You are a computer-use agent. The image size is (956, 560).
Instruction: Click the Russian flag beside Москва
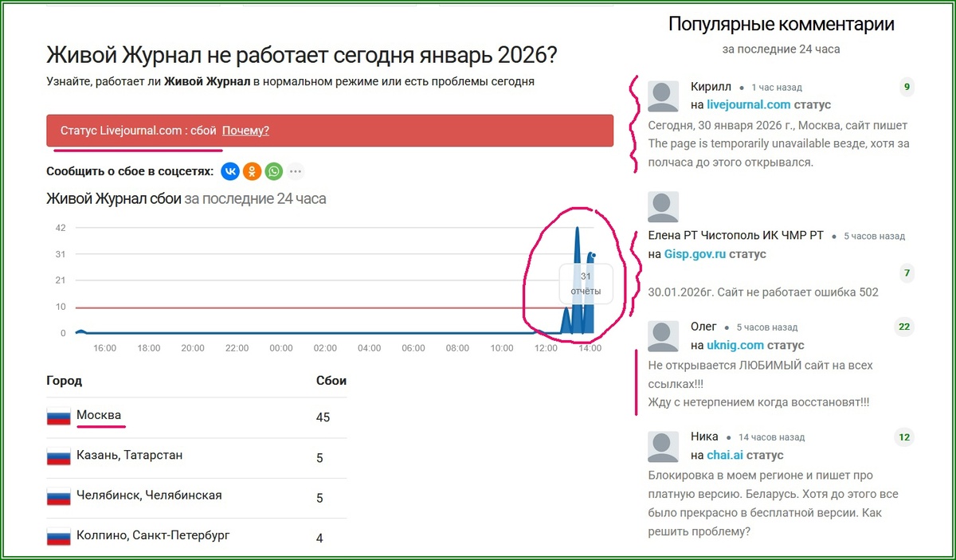pos(58,415)
